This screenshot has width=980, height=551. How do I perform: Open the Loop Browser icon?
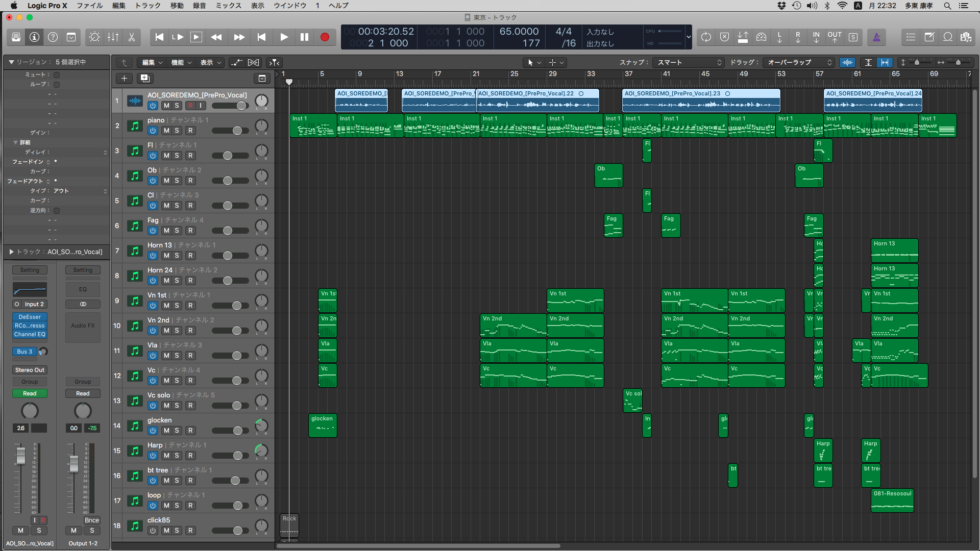[948, 37]
